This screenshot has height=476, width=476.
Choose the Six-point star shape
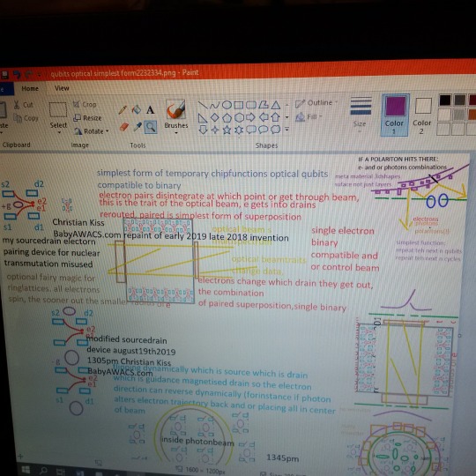(239, 130)
